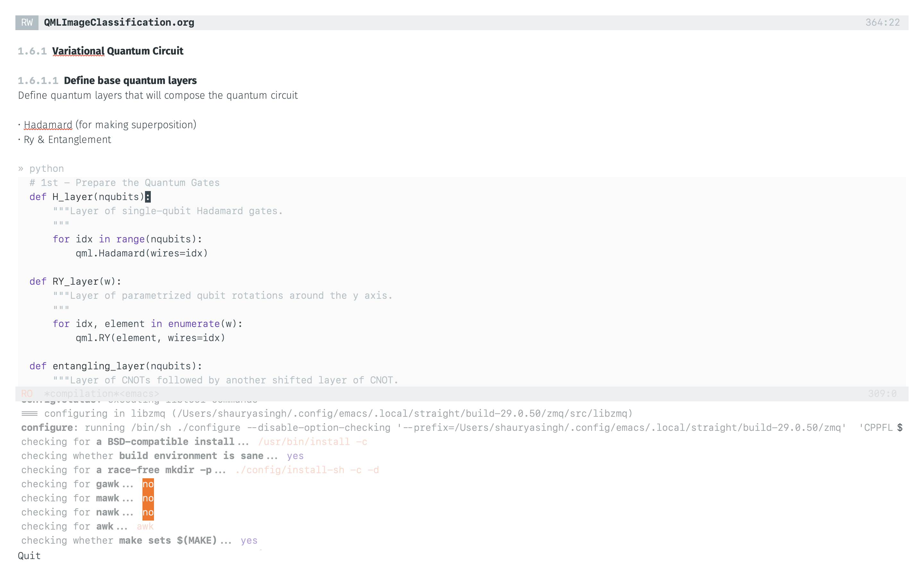Click the RW status indicator in modeline
Image resolution: width=924 pixels, height=577 pixels.
(27, 22)
